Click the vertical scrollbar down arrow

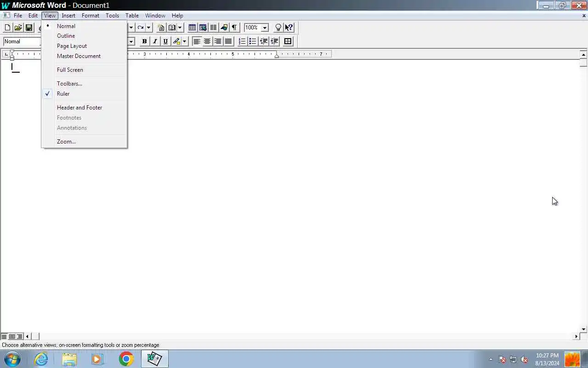point(584,329)
